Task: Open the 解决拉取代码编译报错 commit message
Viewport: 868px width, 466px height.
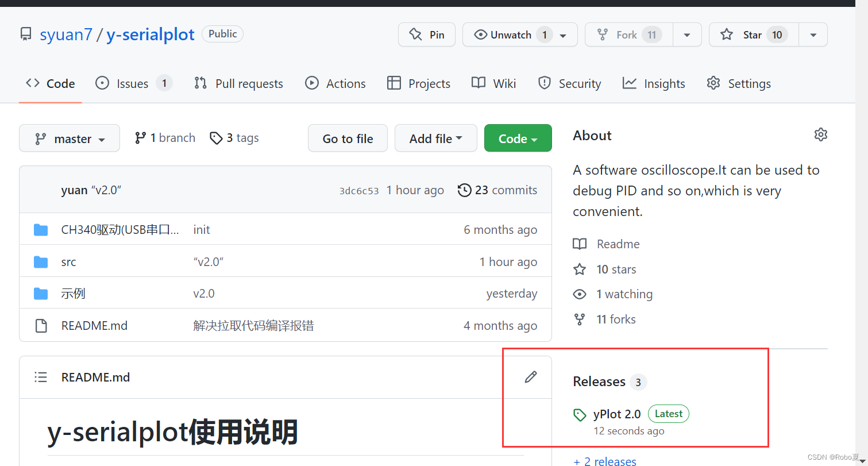Action: pos(253,326)
